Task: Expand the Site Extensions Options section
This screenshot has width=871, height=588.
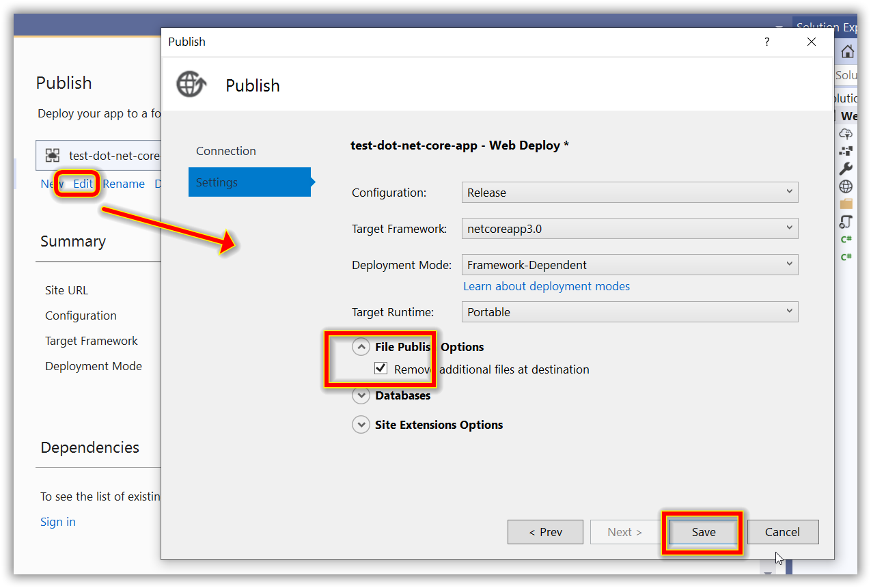Action: click(x=361, y=425)
